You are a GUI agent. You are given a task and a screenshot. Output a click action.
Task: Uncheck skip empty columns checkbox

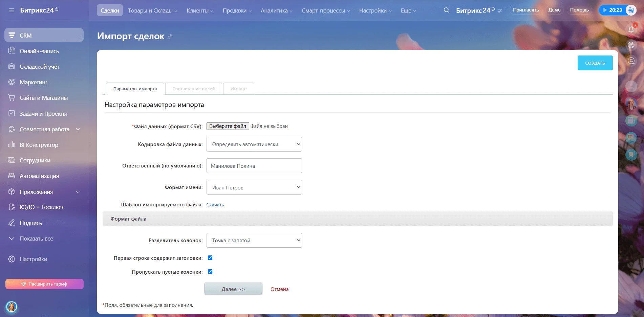click(x=210, y=272)
